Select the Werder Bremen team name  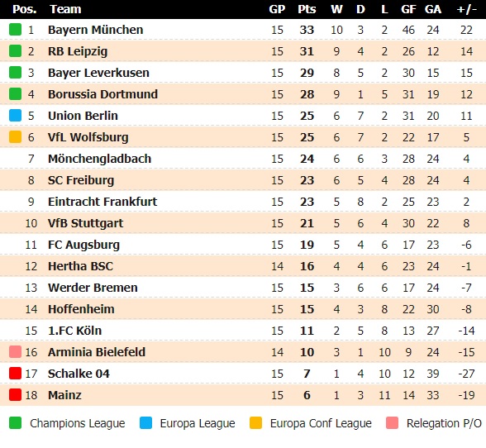pos(93,288)
